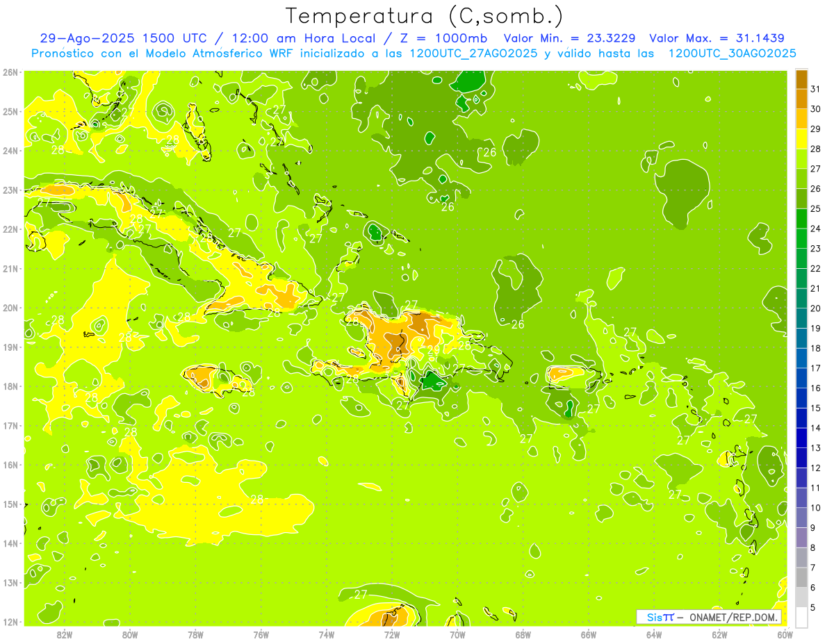Click the longitude axis label "82W"

pos(64,634)
